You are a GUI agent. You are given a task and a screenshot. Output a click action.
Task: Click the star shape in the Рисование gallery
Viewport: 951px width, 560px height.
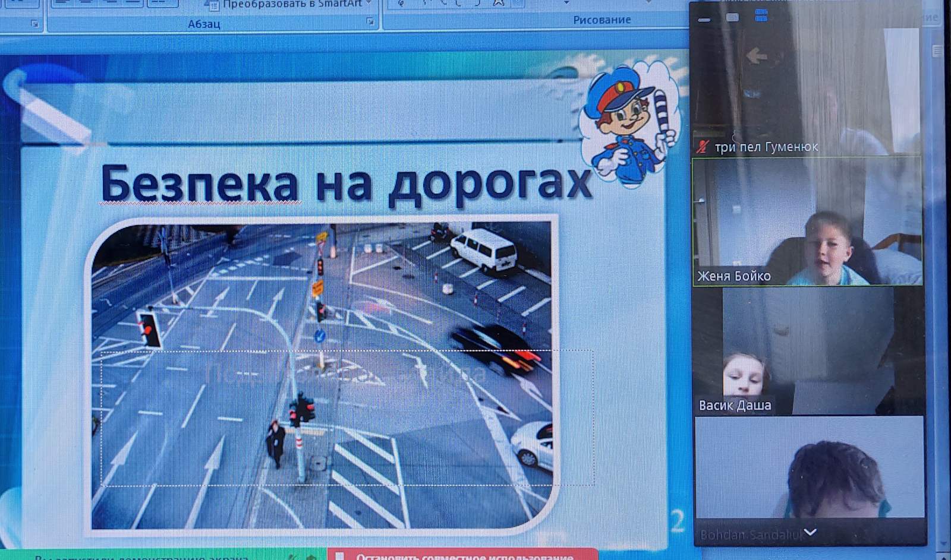tap(499, 3)
